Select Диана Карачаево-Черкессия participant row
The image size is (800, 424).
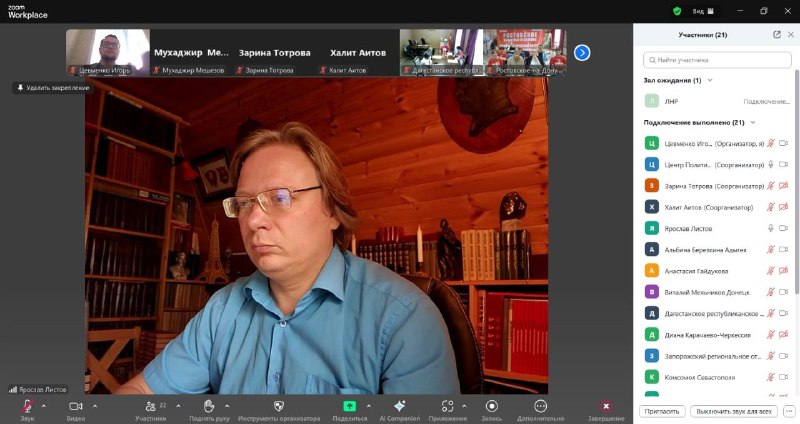tap(717, 335)
